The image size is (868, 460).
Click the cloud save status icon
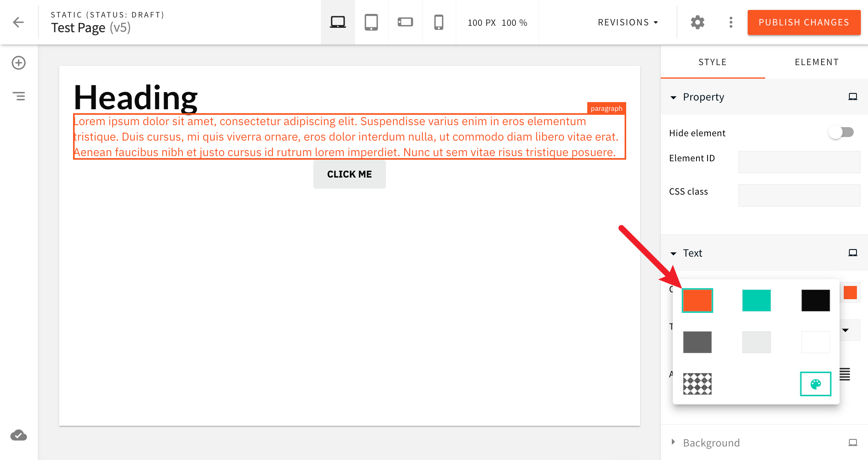click(x=18, y=435)
